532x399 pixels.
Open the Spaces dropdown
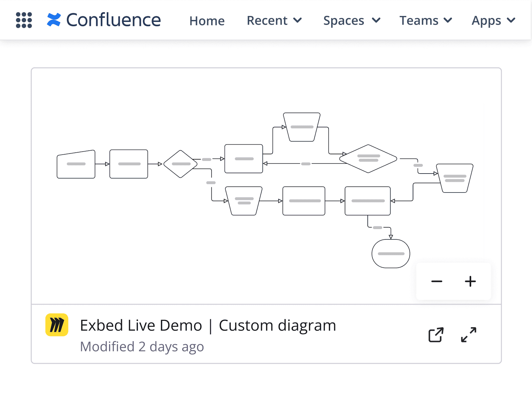pos(351,21)
